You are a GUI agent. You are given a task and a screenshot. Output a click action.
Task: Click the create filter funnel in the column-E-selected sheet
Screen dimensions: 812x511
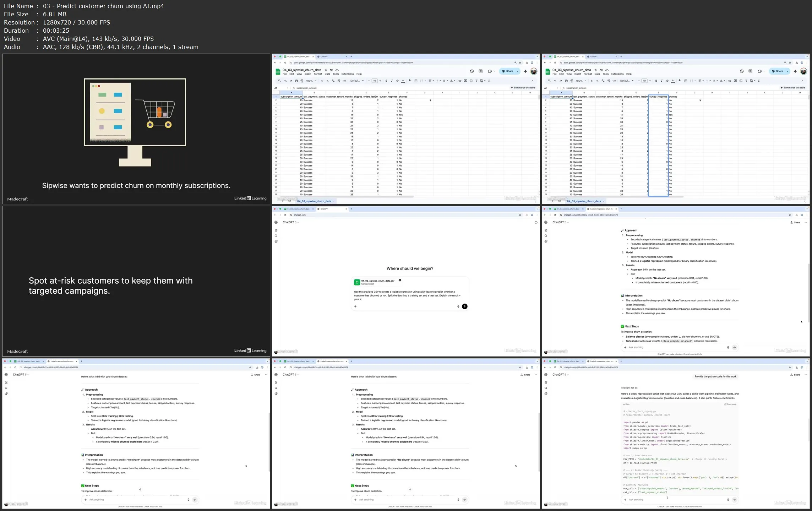tap(746, 81)
